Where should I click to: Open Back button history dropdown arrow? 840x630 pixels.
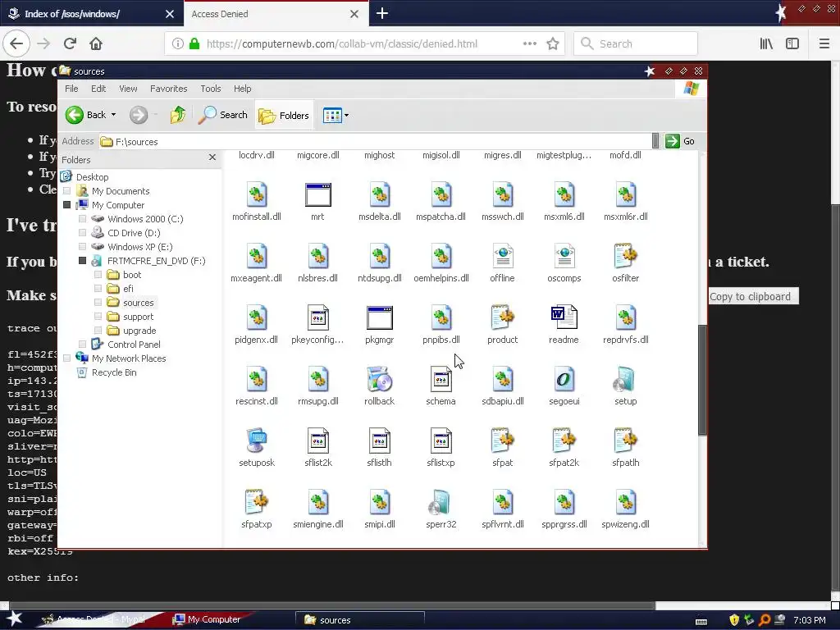pyautogui.click(x=113, y=115)
